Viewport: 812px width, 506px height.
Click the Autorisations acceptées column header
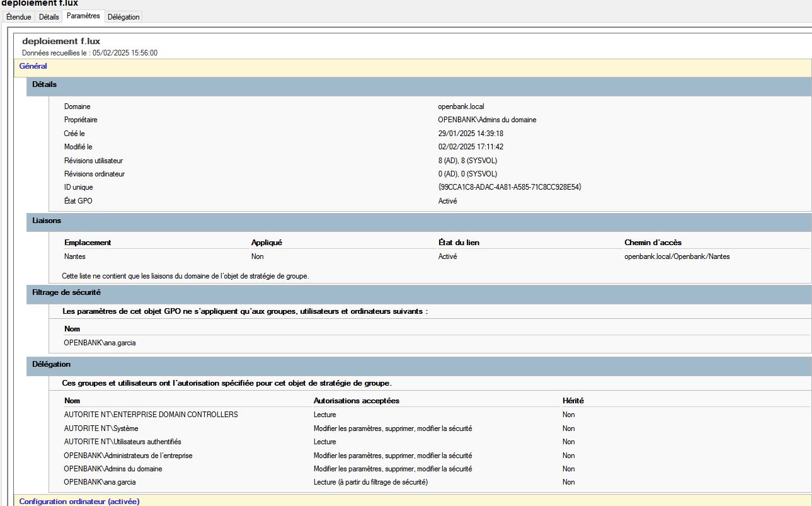click(x=356, y=401)
